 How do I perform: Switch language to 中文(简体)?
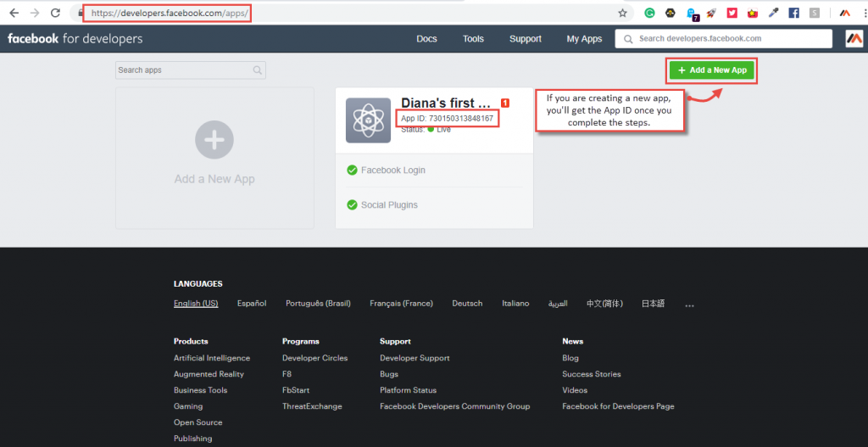(x=604, y=304)
